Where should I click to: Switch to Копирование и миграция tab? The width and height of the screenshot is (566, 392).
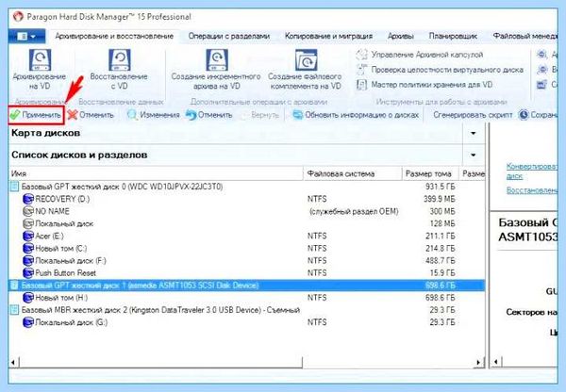point(328,36)
